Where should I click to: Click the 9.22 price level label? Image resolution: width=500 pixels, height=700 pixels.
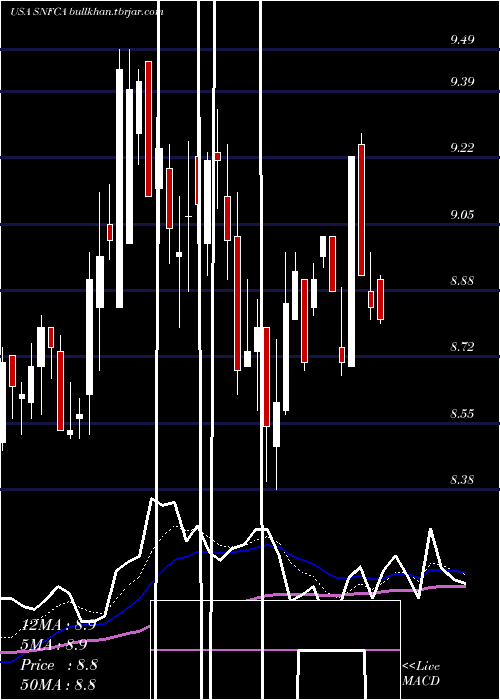pos(462,147)
